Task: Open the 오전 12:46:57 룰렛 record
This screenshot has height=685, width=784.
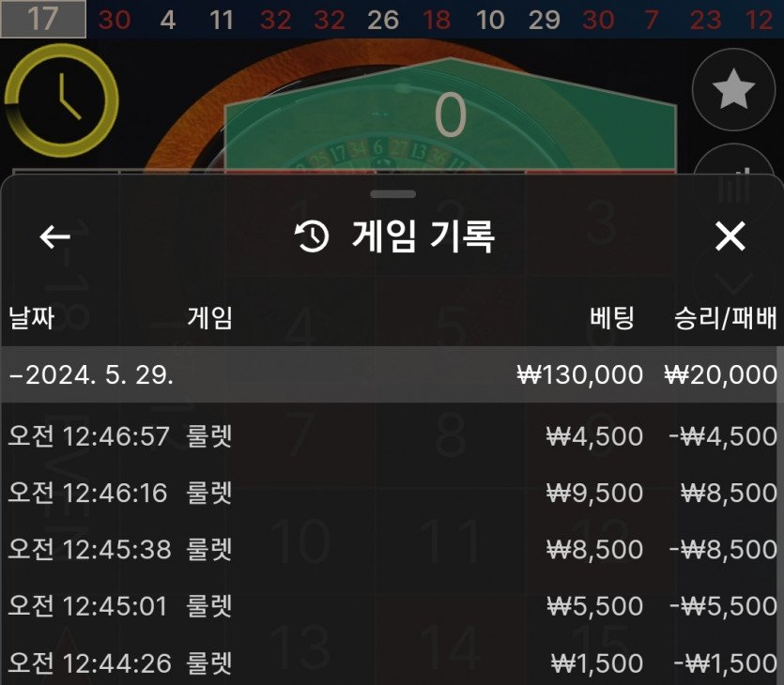Action: click(392, 436)
